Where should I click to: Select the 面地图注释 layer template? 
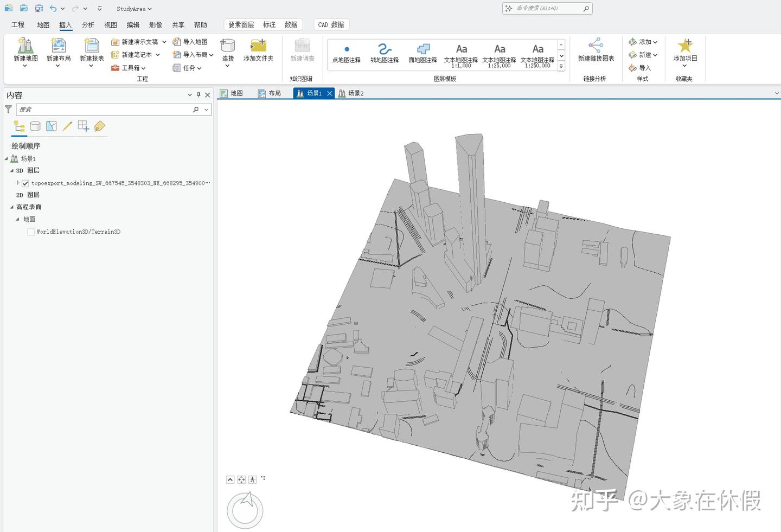pyautogui.click(x=422, y=53)
